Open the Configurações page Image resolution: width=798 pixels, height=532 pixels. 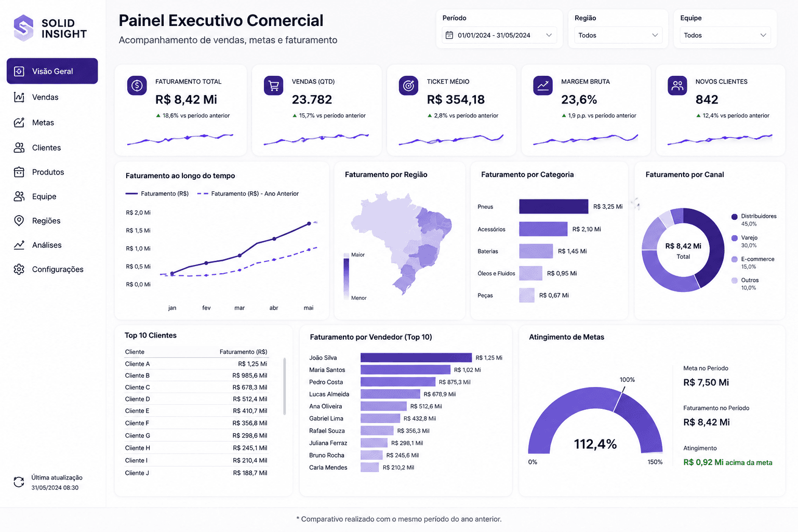58,269
